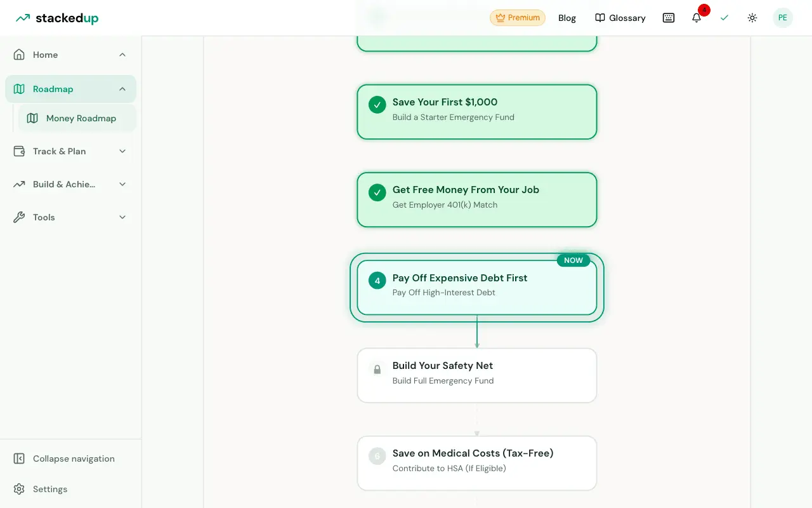Open the PE profile avatar
812x508 pixels.
point(783,18)
